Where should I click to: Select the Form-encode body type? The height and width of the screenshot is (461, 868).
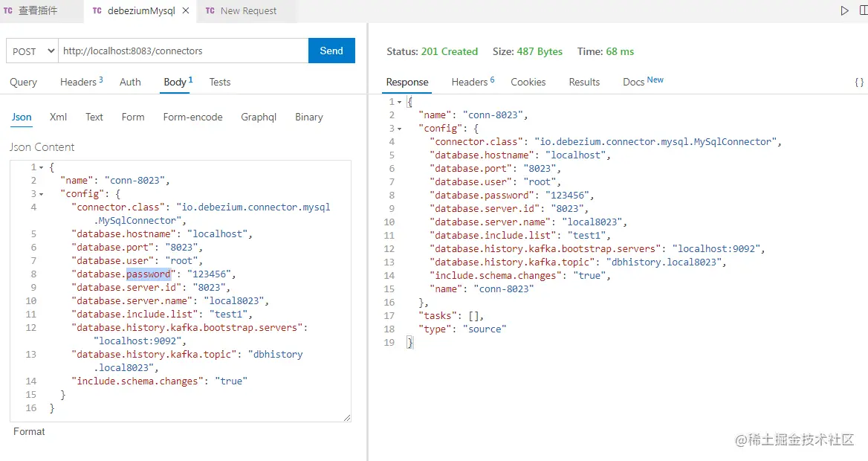(192, 117)
